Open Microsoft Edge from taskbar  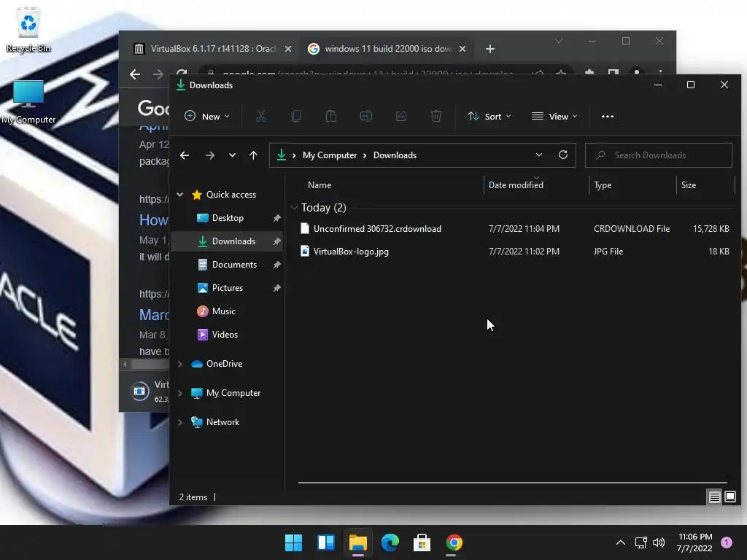click(x=390, y=542)
